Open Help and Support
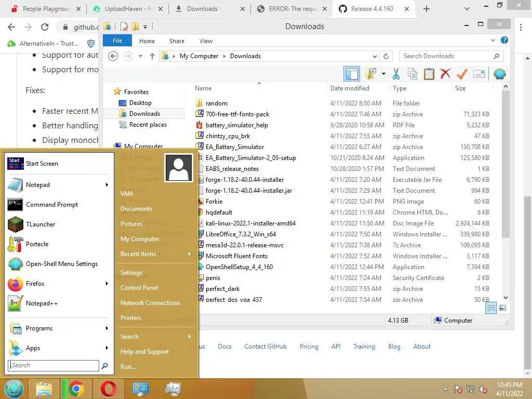This screenshot has height=399, width=532. click(144, 352)
